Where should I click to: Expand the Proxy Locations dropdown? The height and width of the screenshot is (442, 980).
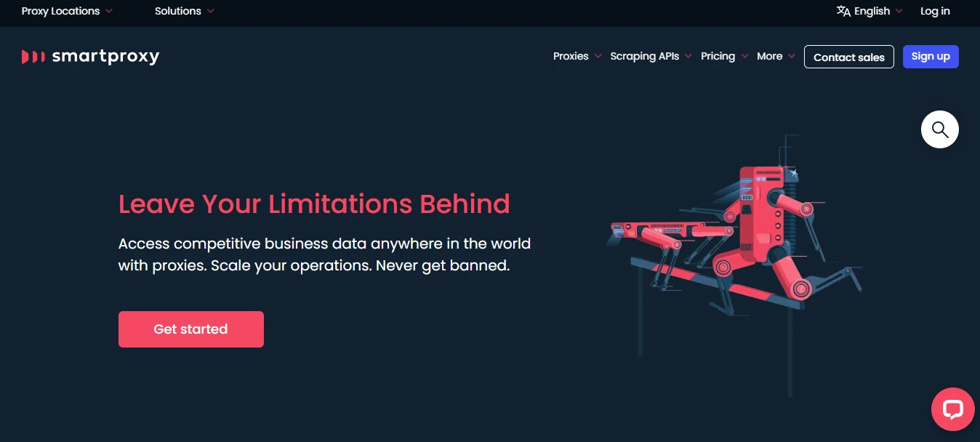[x=67, y=11]
